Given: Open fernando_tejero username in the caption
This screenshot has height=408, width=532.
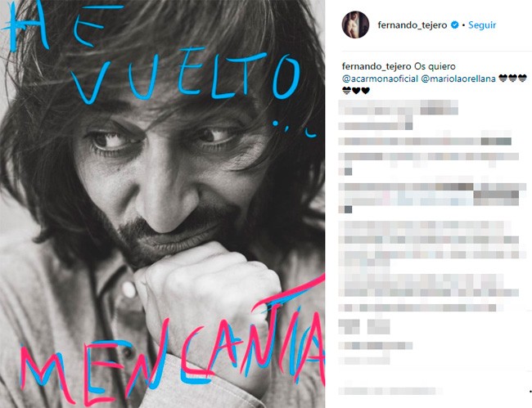Looking at the screenshot, I should point(376,66).
